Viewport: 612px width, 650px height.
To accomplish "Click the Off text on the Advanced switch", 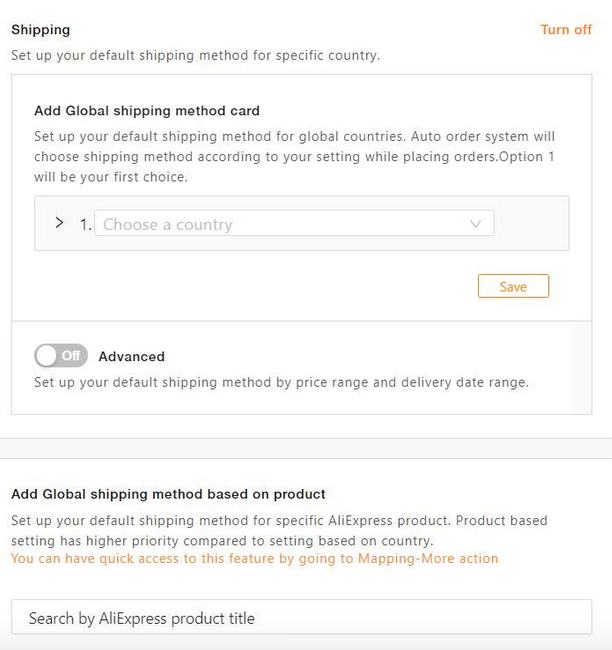I will click(70, 356).
